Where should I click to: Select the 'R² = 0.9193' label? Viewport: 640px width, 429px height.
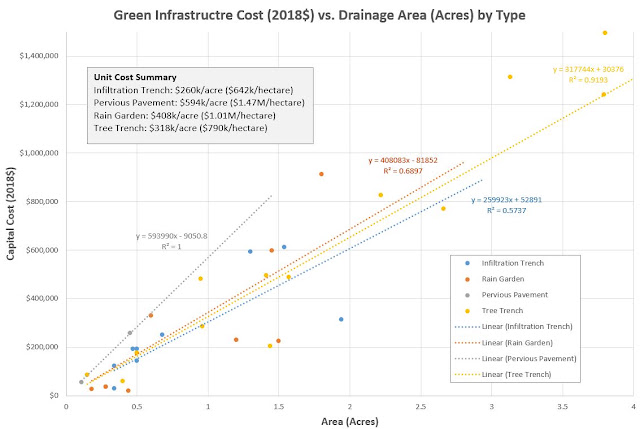tap(588, 80)
